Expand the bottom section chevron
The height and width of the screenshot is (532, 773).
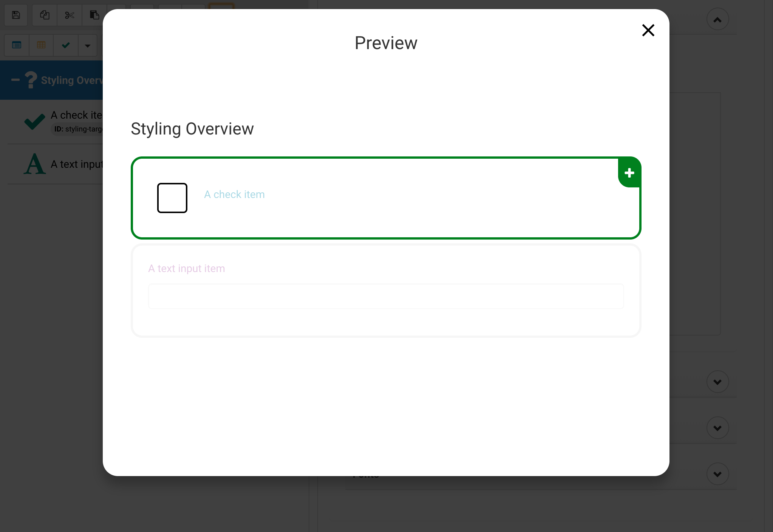[x=717, y=474]
